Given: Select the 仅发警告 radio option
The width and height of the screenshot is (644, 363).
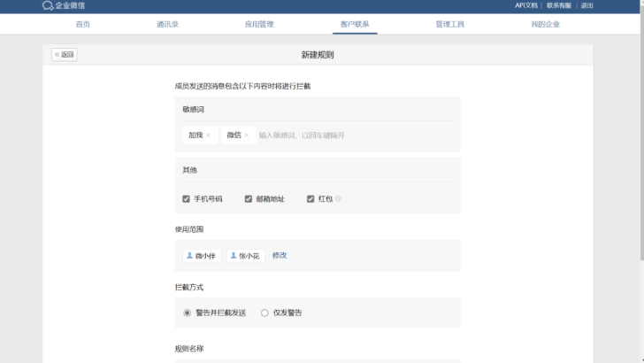Looking at the screenshot, I should pos(264,313).
